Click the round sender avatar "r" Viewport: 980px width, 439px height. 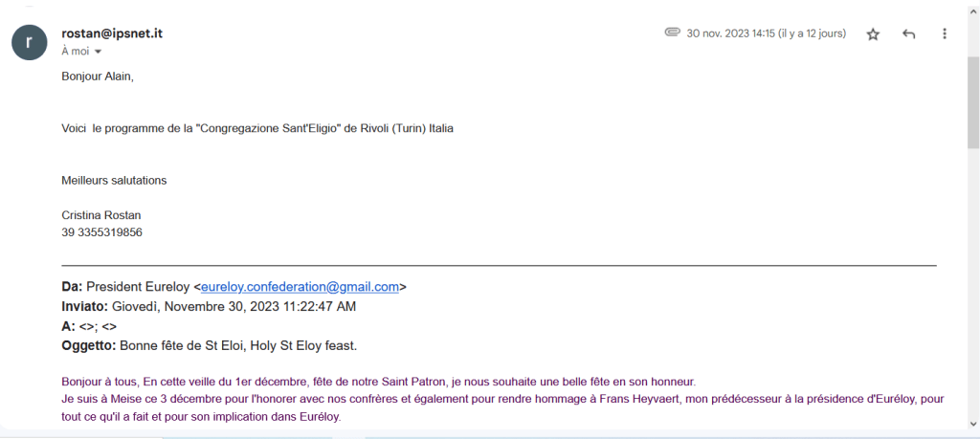(30, 41)
